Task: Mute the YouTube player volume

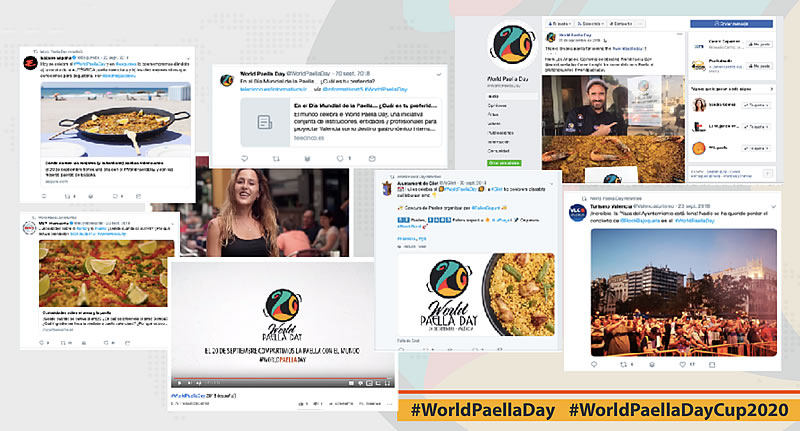Action: point(198,383)
